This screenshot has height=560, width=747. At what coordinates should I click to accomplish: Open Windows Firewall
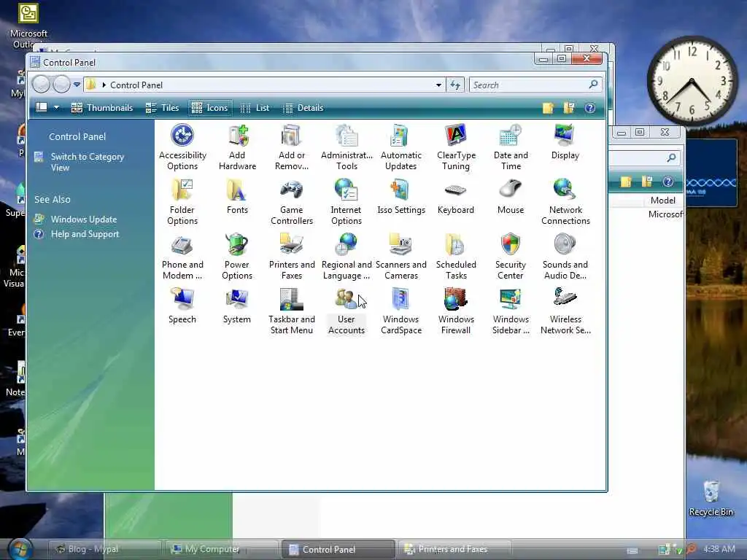tap(456, 311)
